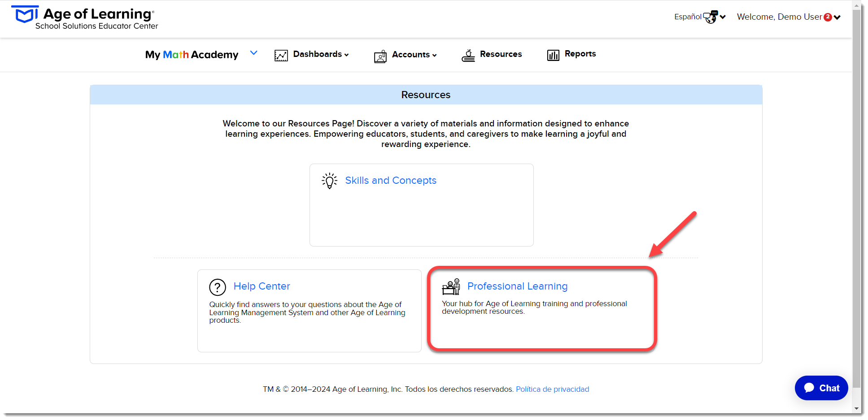Expand the My Math Academy product chevron
The image size is (868, 420).
tap(254, 53)
